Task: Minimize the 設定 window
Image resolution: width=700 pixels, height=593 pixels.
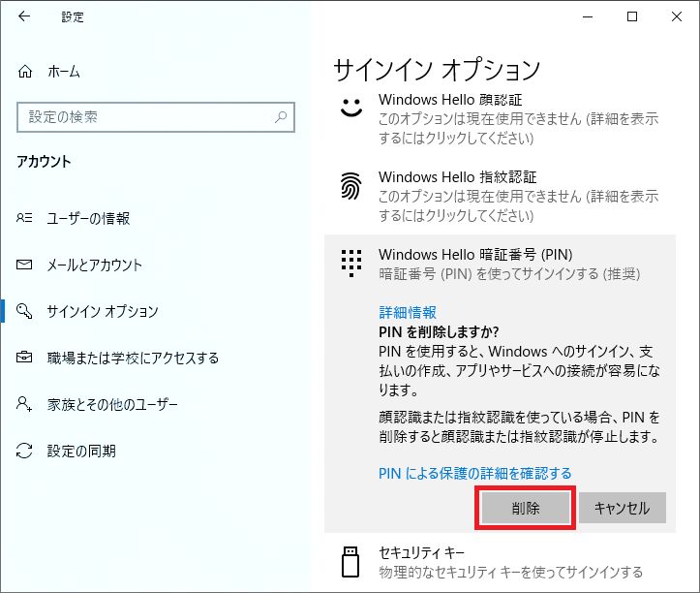Action: (x=588, y=17)
